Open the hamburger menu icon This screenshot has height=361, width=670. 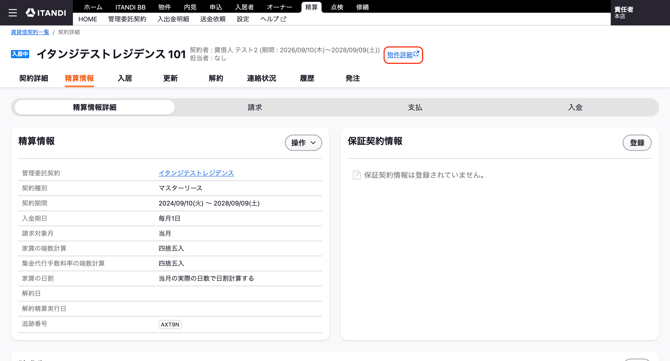[12, 13]
